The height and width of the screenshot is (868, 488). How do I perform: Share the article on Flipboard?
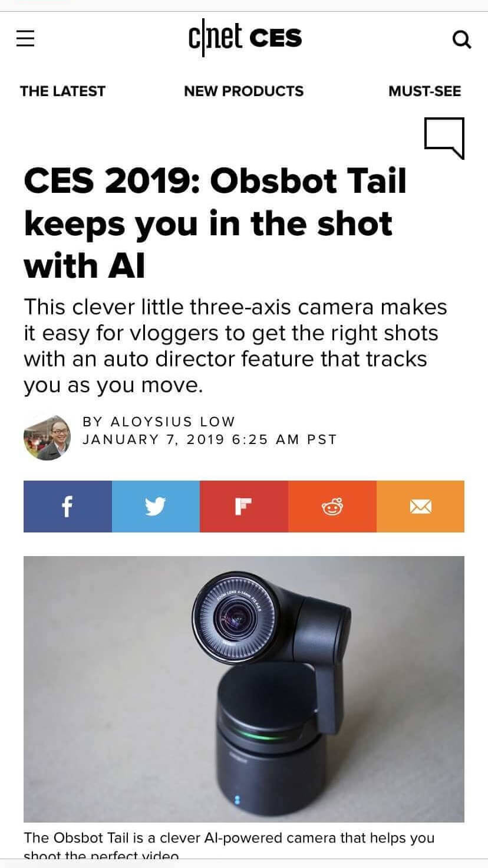244,507
